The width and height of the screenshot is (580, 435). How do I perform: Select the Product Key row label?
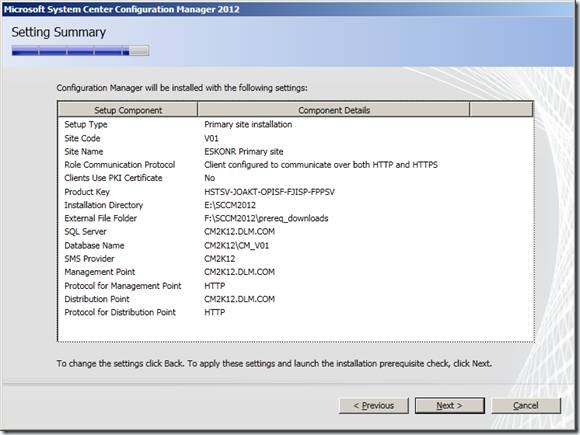pos(87,192)
